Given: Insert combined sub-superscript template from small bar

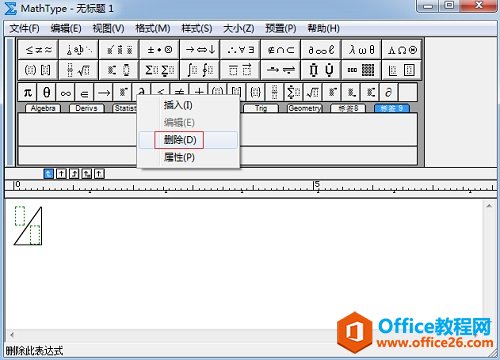Looking at the screenshot, I should (x=369, y=92).
